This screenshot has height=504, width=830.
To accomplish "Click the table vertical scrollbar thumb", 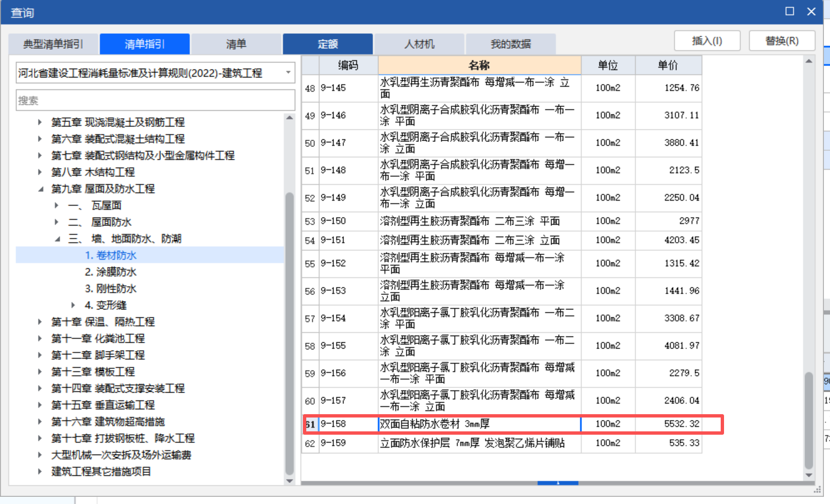I will 809,420.
